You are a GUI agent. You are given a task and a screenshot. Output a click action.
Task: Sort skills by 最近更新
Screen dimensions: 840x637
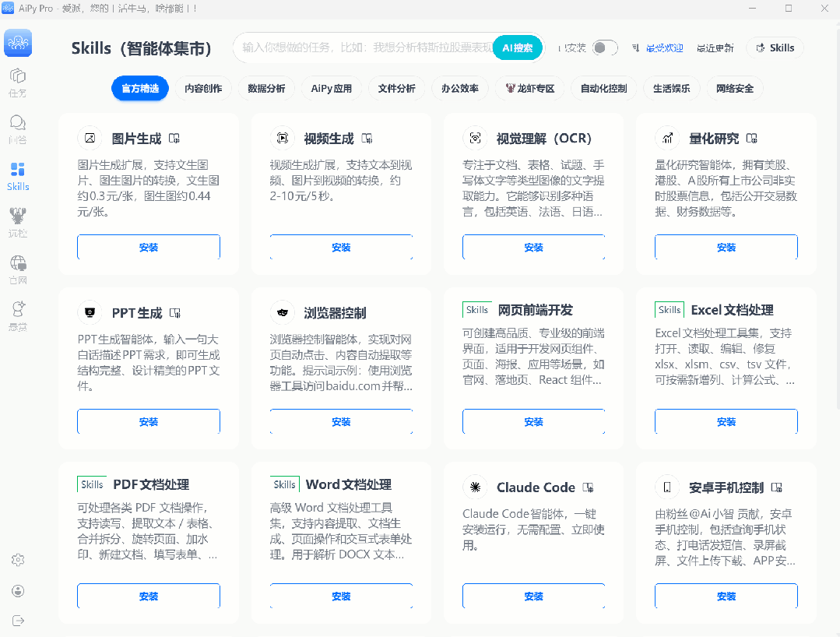715,48
